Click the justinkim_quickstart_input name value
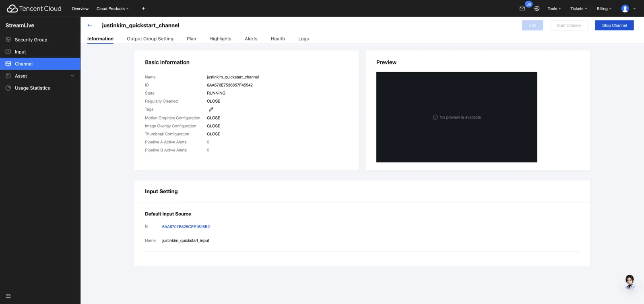 pos(186,240)
